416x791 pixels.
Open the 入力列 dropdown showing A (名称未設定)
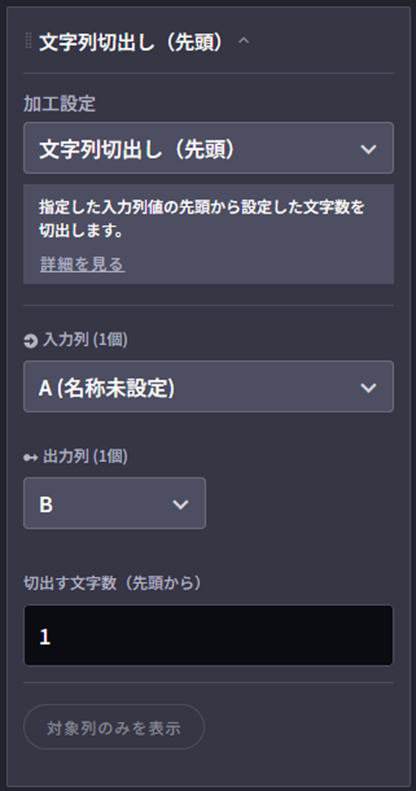208,387
